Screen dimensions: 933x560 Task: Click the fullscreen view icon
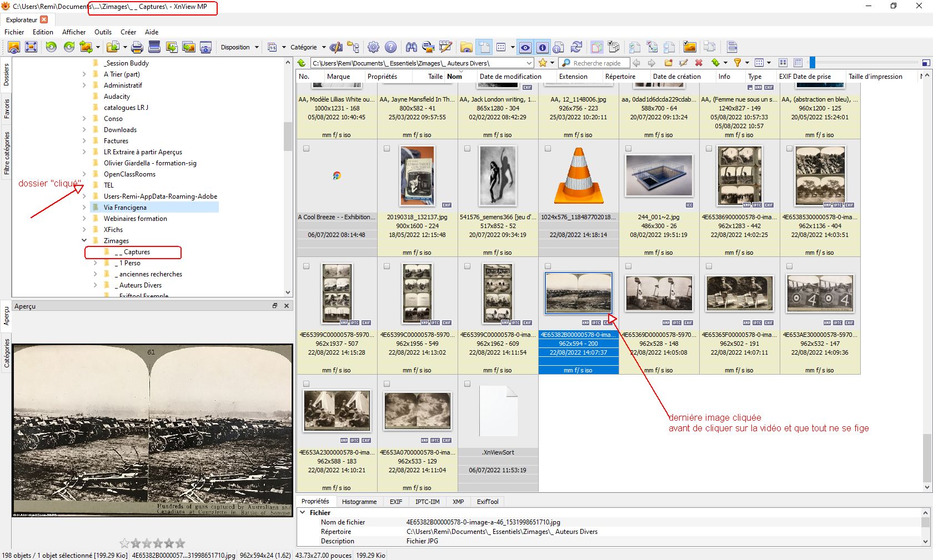point(31,47)
